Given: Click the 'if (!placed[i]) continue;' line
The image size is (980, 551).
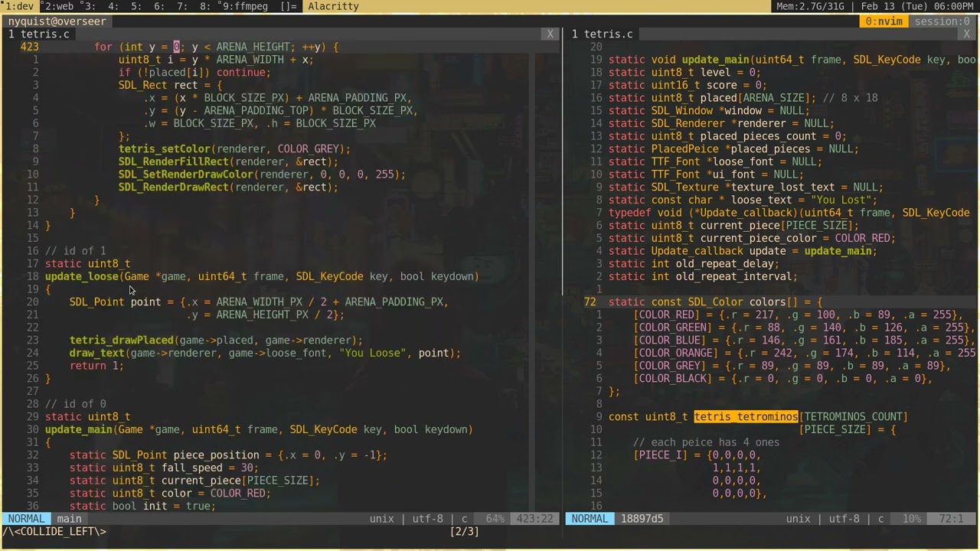Looking at the screenshot, I should [194, 72].
